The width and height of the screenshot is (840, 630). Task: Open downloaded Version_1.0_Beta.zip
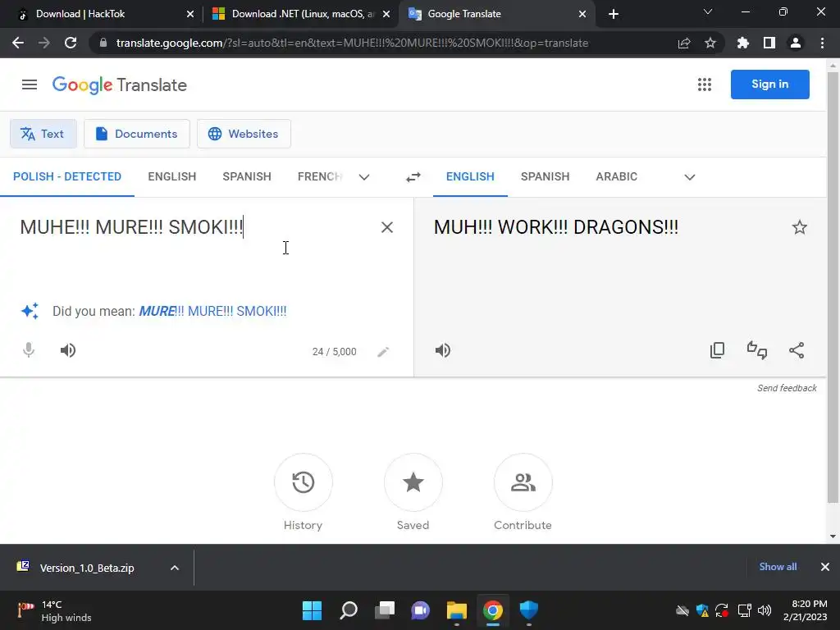[x=87, y=568]
